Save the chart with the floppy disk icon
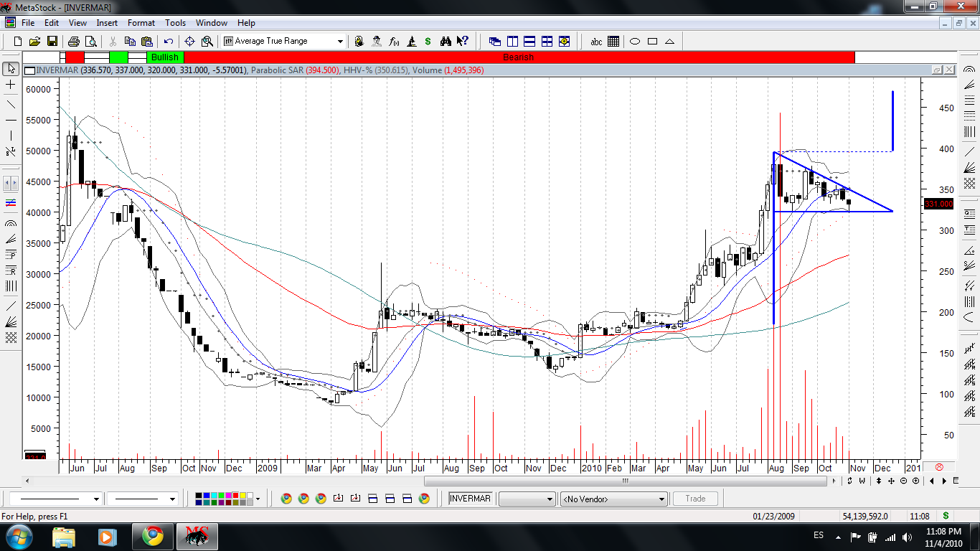This screenshot has width=980, height=551. 51,42
